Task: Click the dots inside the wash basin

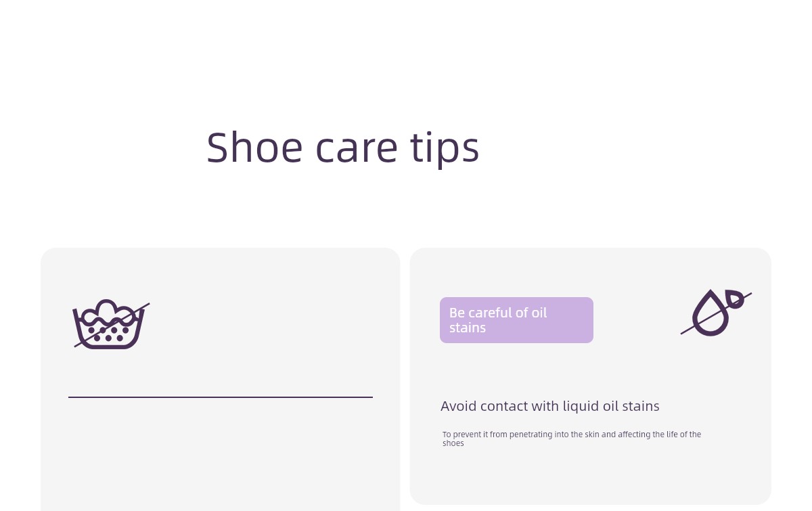Action: pos(108,334)
